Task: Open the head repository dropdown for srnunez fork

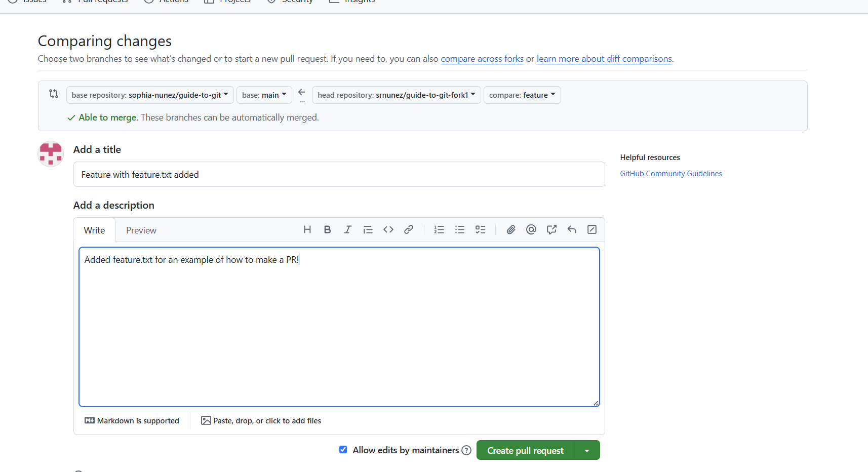Action: tap(396, 95)
